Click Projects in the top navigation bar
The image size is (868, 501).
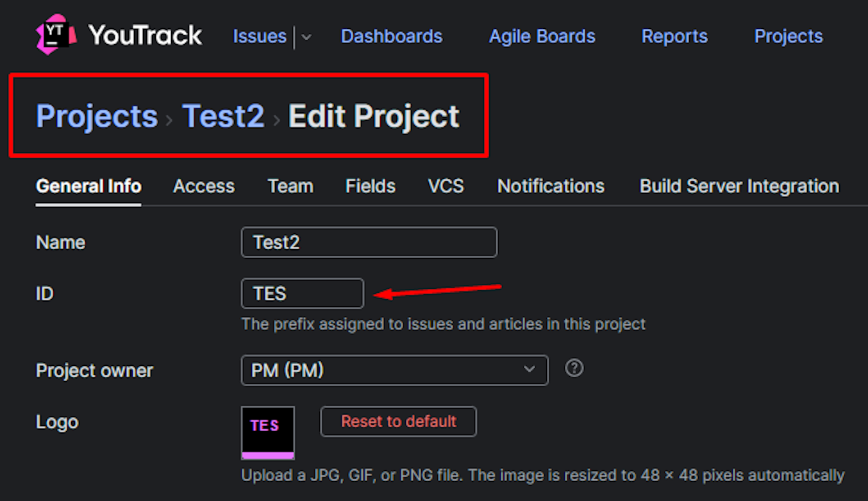(x=789, y=36)
